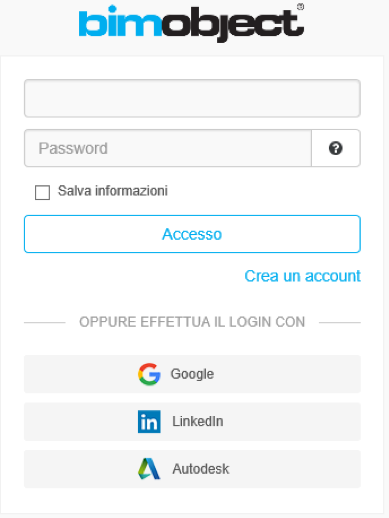Click the 'Salva informazioni' label text
389x518 pixels.
pyautogui.click(x=113, y=191)
